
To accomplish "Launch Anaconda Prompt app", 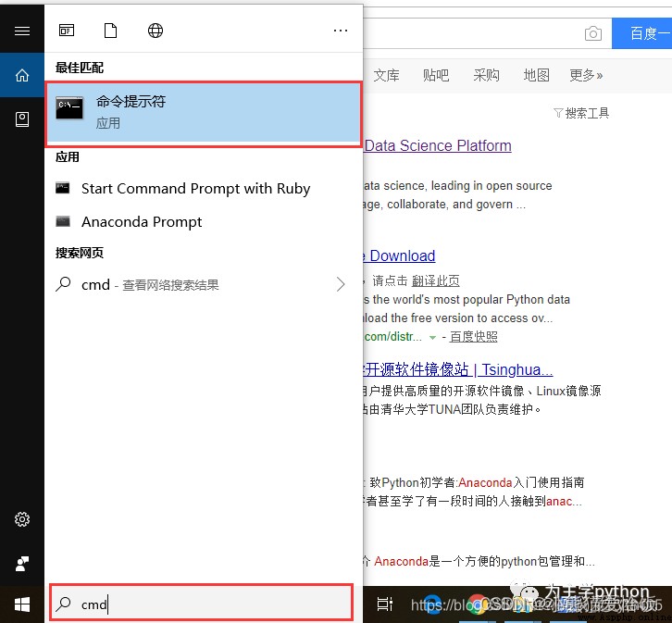I will tap(129, 221).
